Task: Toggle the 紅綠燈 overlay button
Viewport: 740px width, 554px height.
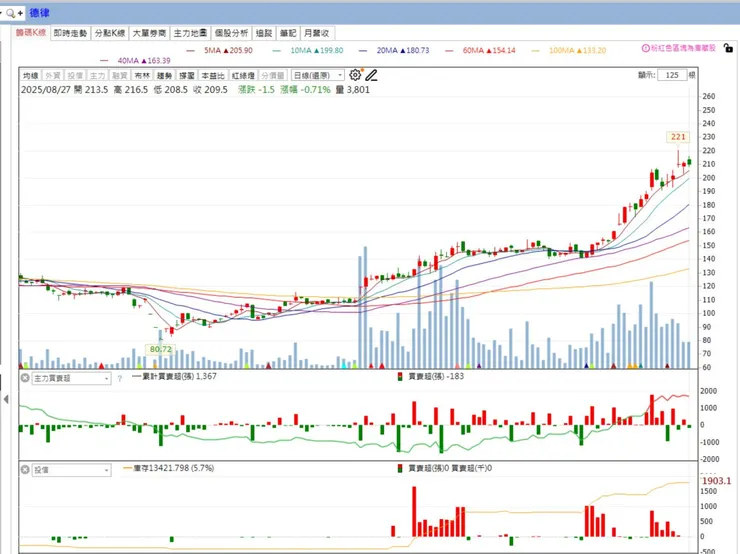Action: pos(243,76)
